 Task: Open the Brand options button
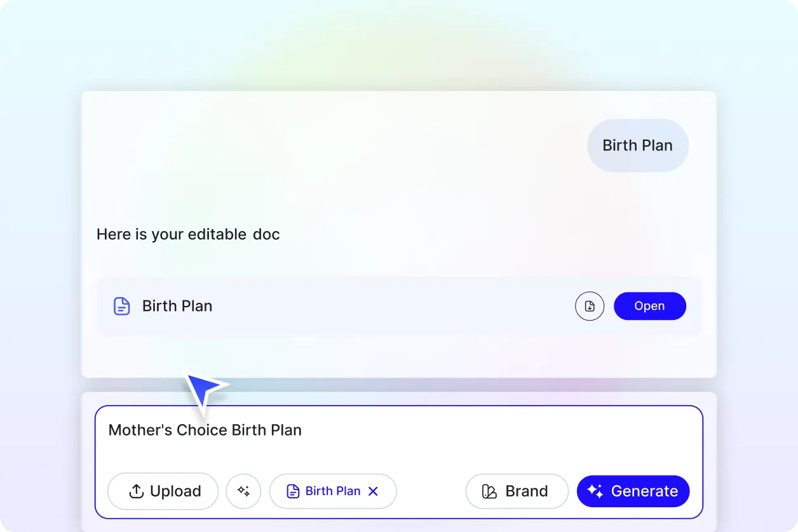coord(517,491)
